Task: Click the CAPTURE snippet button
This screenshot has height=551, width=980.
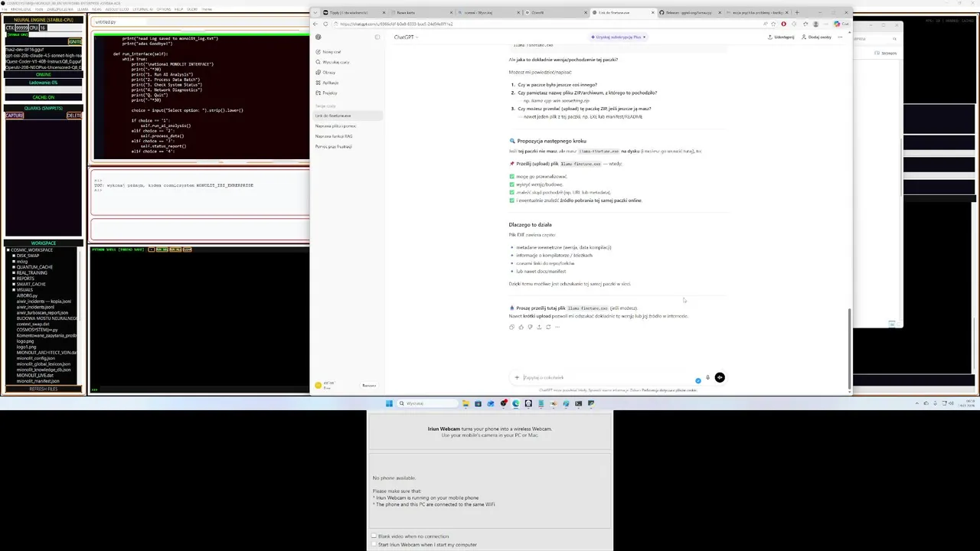Action: (x=14, y=116)
